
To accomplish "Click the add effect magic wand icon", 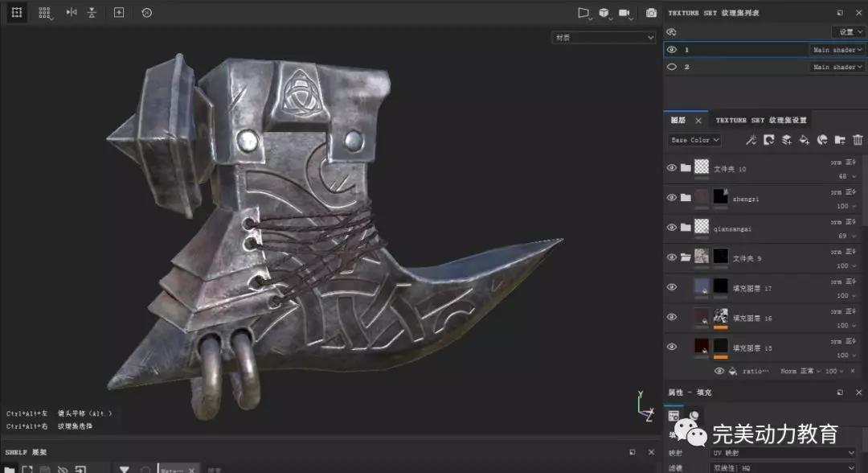I will [751, 140].
